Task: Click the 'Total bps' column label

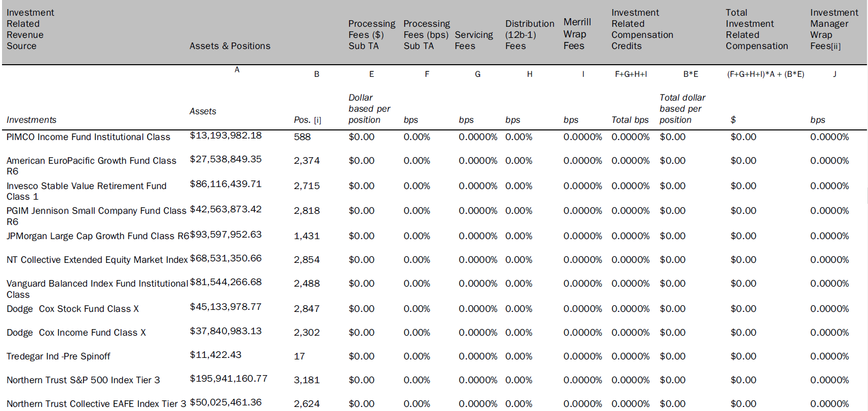Action: point(630,120)
